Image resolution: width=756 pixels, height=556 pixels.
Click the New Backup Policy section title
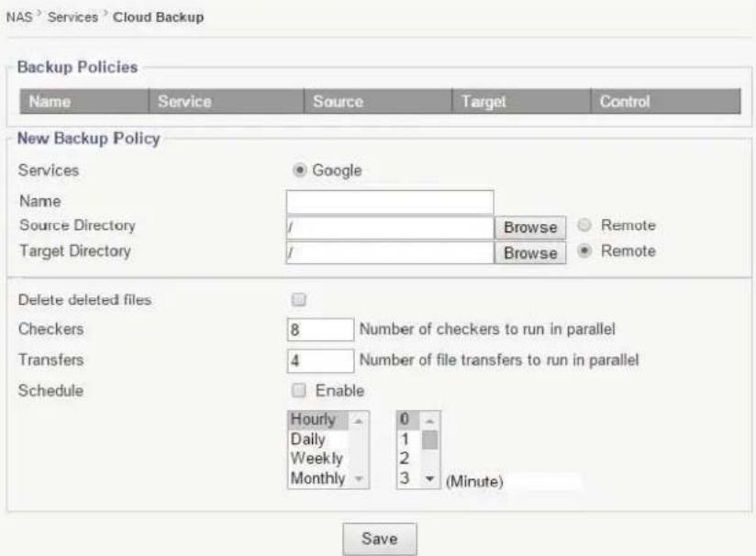(89, 139)
